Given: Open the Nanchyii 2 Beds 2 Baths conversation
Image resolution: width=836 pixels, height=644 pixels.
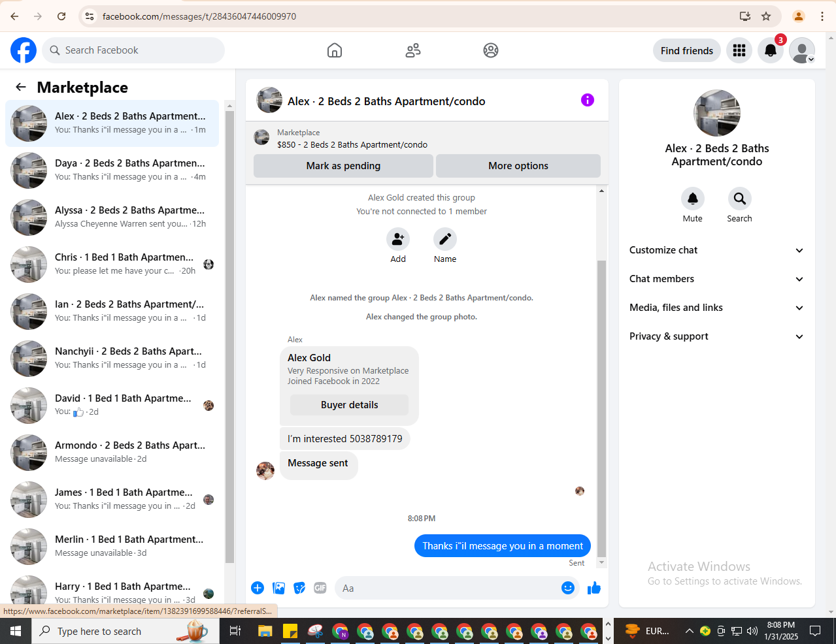Looking at the screenshot, I should 112,359.
